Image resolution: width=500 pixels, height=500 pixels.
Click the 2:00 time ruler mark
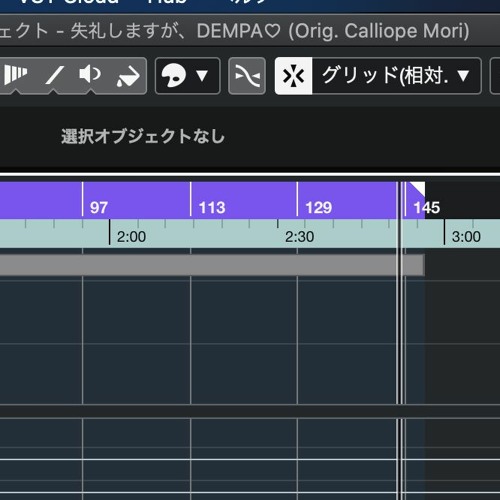click(131, 237)
